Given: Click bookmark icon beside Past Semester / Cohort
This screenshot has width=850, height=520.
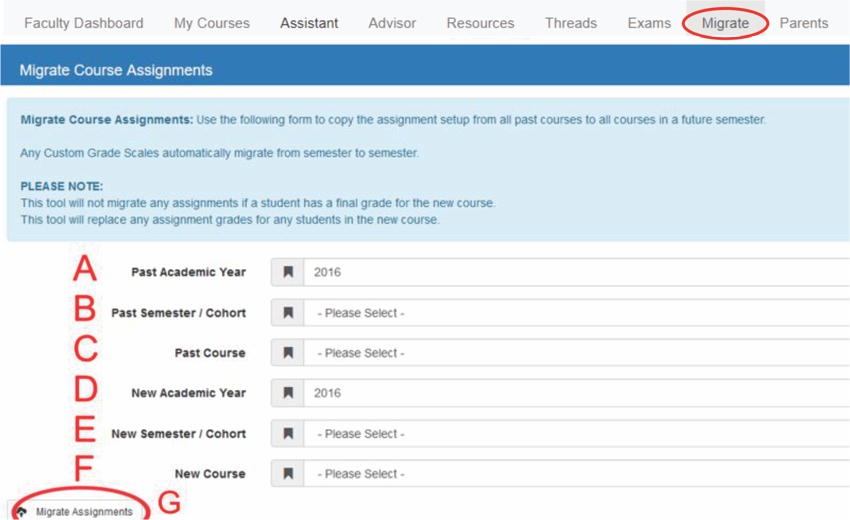Looking at the screenshot, I should coord(288,313).
